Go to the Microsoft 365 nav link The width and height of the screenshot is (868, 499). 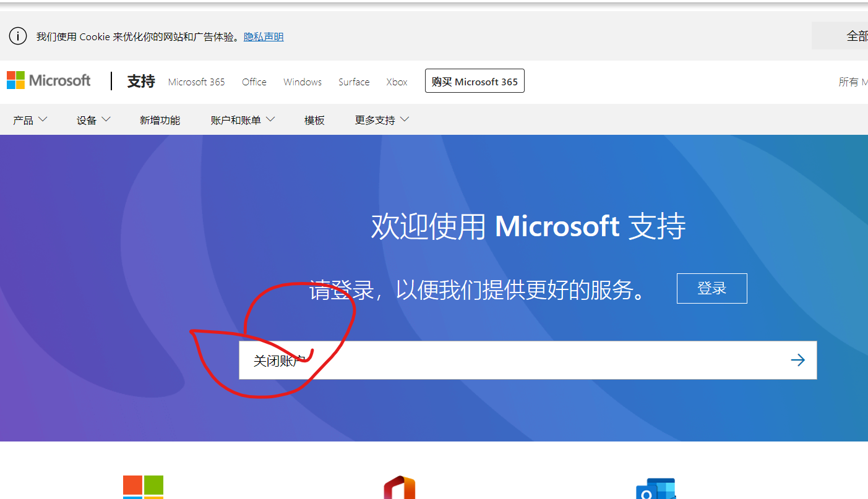click(197, 82)
